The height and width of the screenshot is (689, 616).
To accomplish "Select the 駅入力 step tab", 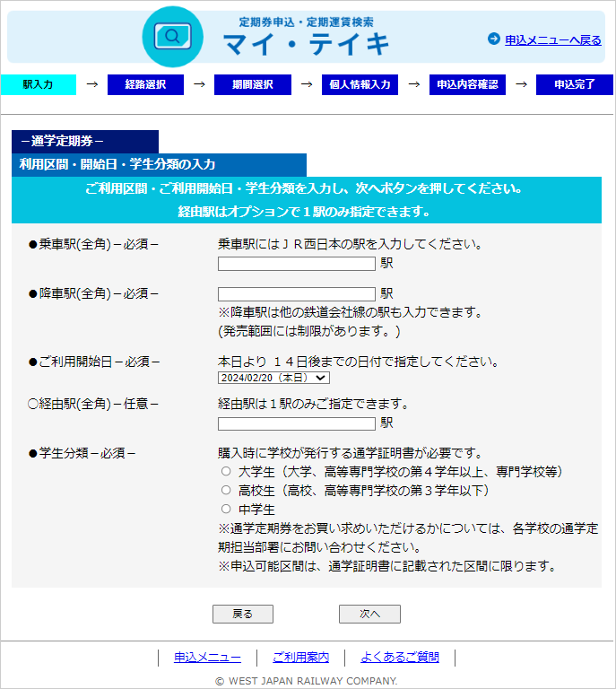I will 39,84.
